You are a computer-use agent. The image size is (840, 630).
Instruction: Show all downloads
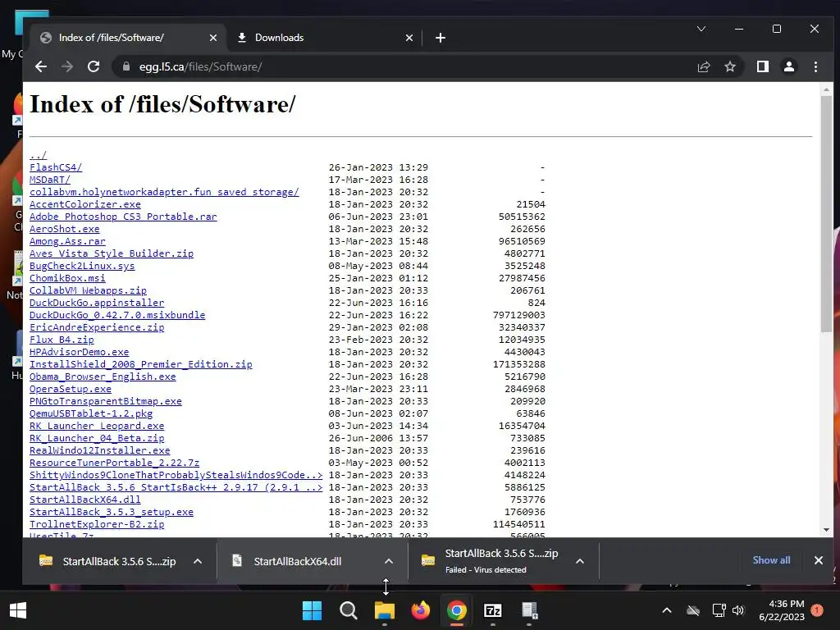click(771, 560)
